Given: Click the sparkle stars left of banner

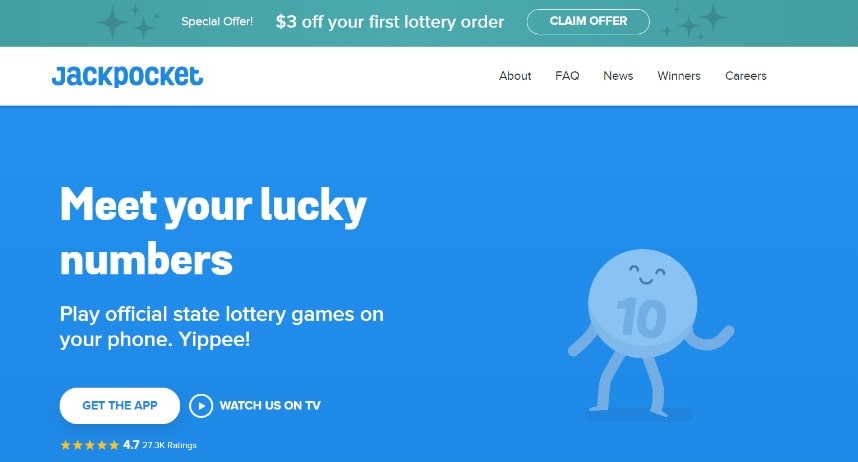Looking at the screenshot, I should click(127, 22).
